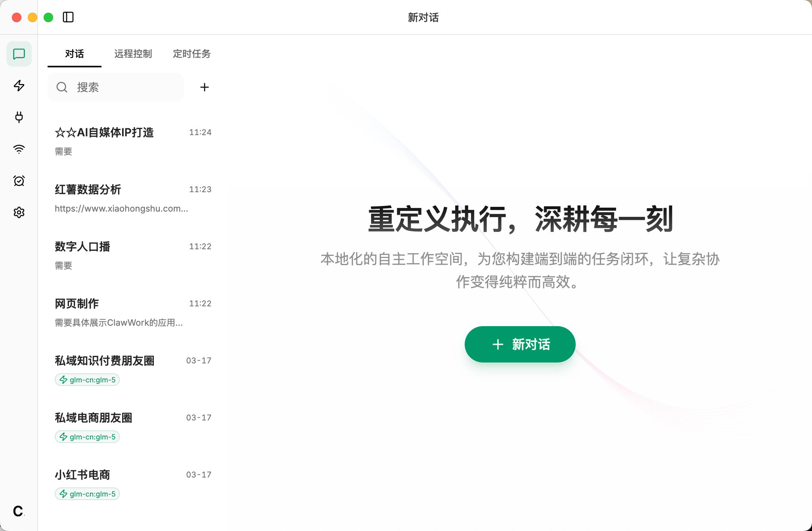Screen dimensions: 812x531
Task: Open the plugin (plug) sidebar icon
Action: click(x=19, y=117)
